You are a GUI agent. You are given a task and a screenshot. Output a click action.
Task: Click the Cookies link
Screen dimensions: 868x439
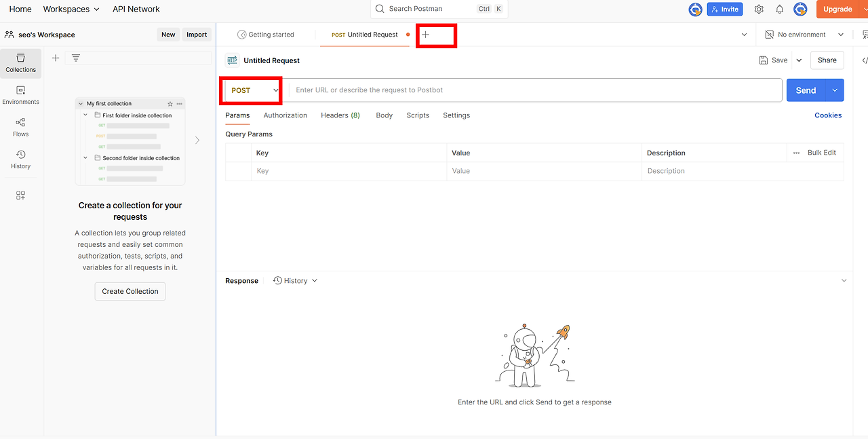click(828, 115)
